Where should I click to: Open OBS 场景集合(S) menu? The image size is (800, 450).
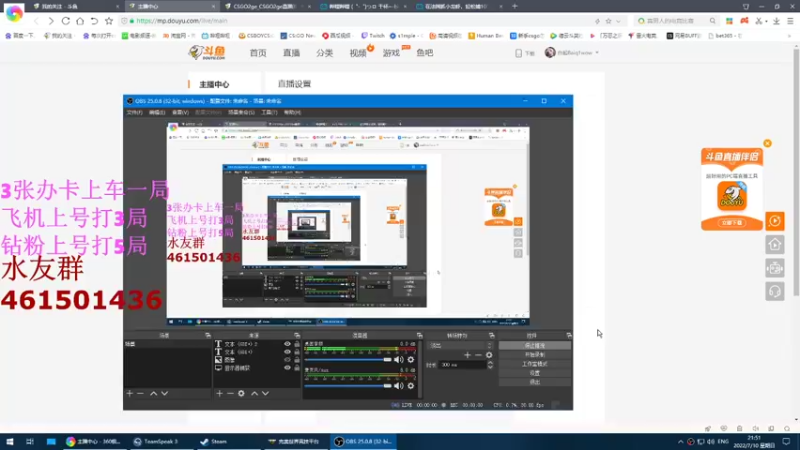tap(241, 112)
